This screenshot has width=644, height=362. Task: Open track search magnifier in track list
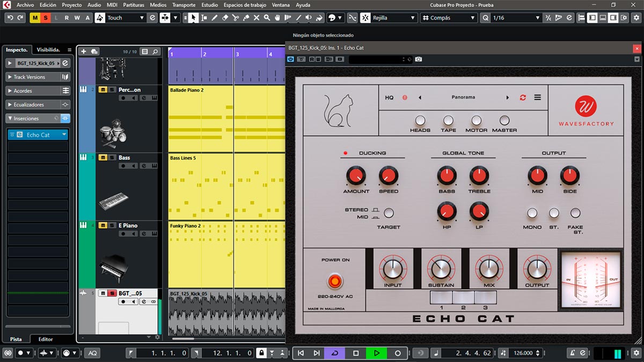click(x=156, y=51)
